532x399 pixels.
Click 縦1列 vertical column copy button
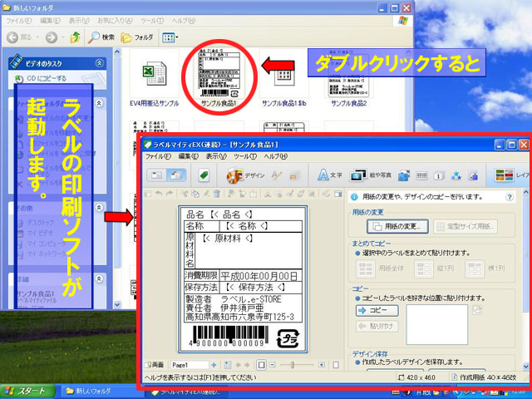tap(436, 268)
